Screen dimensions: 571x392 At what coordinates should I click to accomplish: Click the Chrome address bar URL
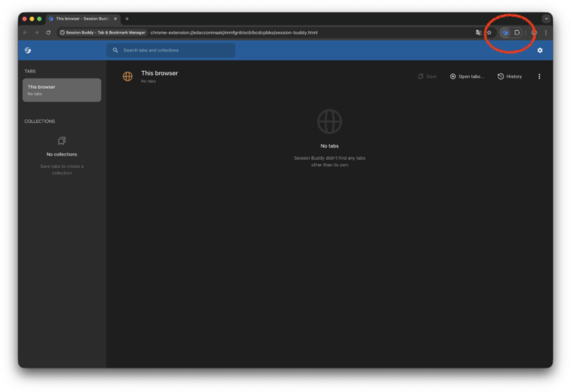237,33
